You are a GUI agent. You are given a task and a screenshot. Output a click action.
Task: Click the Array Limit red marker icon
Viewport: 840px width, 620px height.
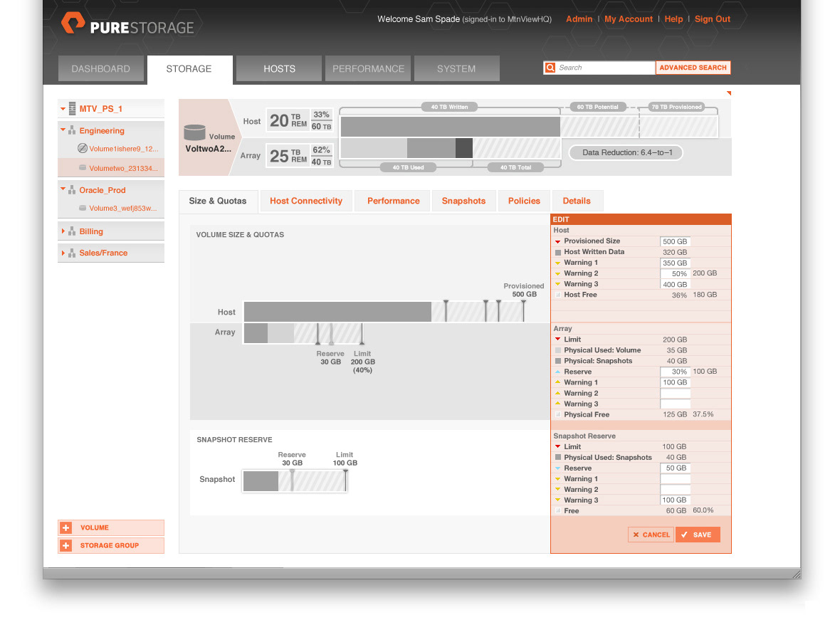click(557, 340)
